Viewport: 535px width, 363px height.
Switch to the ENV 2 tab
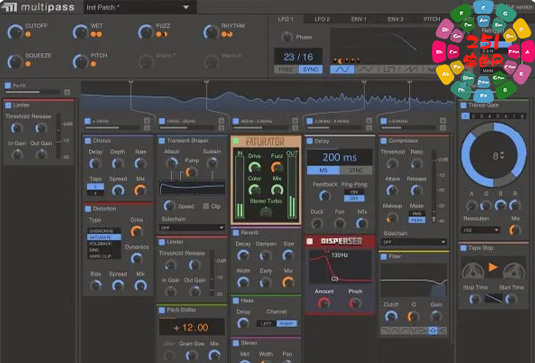pyautogui.click(x=395, y=19)
